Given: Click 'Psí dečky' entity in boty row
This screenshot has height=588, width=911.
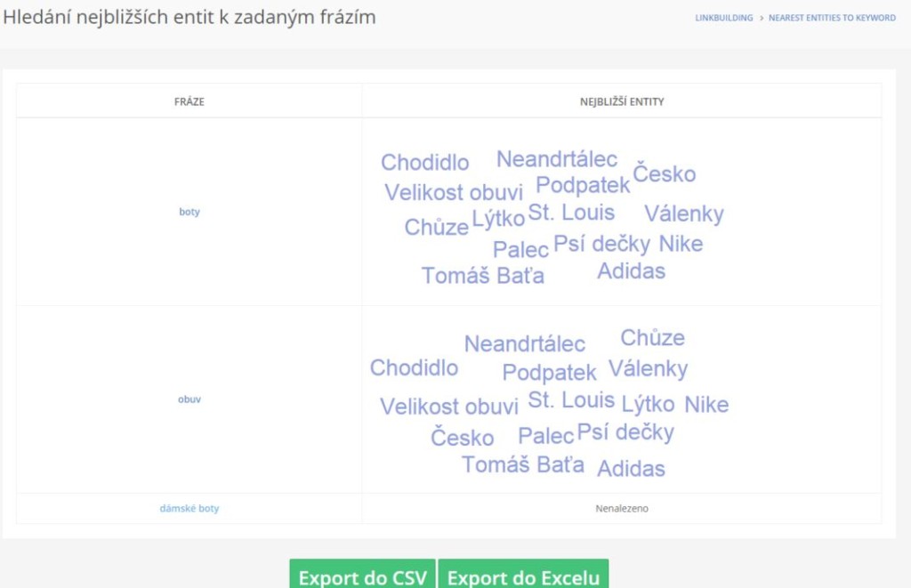Looking at the screenshot, I should coord(601,244).
